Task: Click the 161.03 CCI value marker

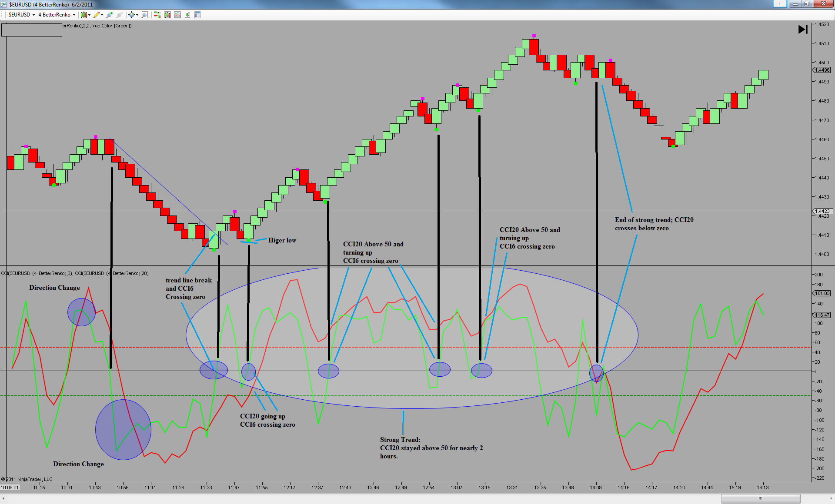Action: pyautogui.click(x=822, y=293)
